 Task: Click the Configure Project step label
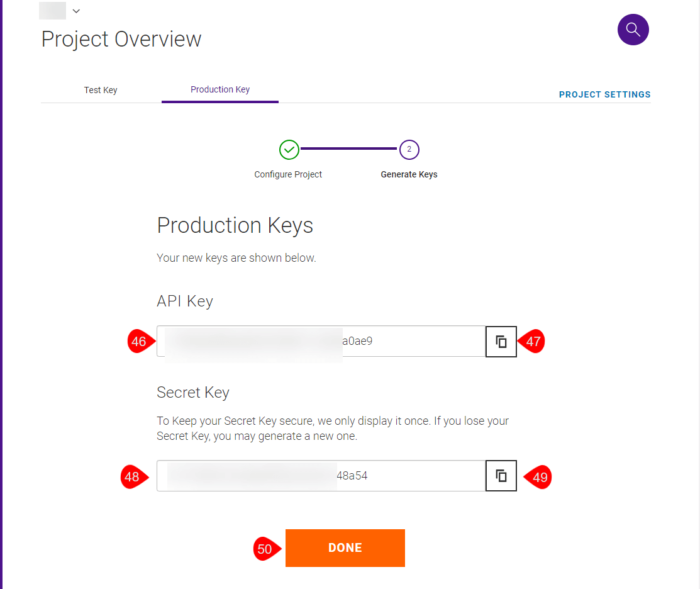pyautogui.click(x=288, y=174)
